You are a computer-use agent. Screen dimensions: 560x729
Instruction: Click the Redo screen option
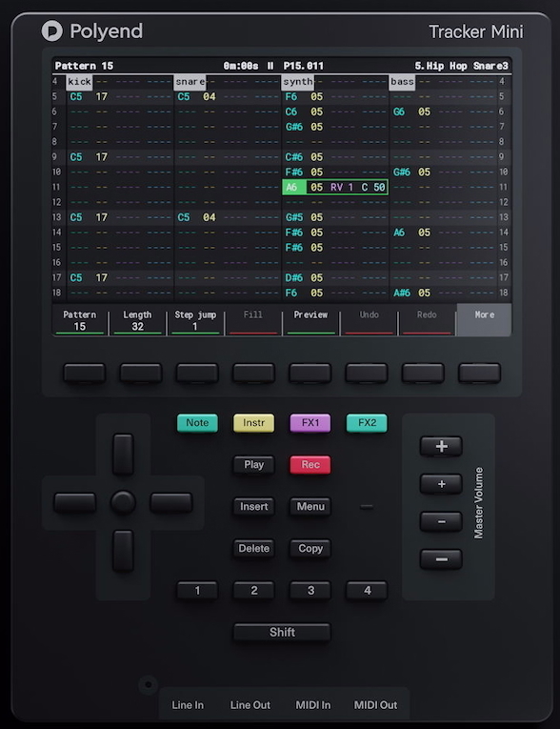426,320
